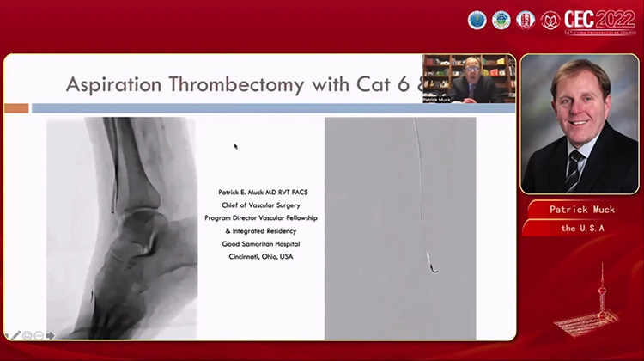Advance to next slide with arrow icon
This screenshot has height=361, width=644.
[x=50, y=336]
